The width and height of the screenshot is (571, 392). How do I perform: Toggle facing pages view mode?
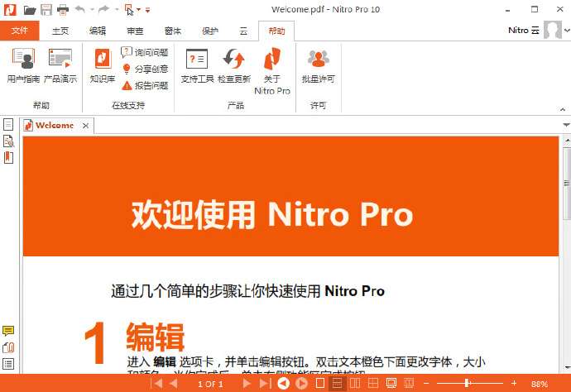356,383
